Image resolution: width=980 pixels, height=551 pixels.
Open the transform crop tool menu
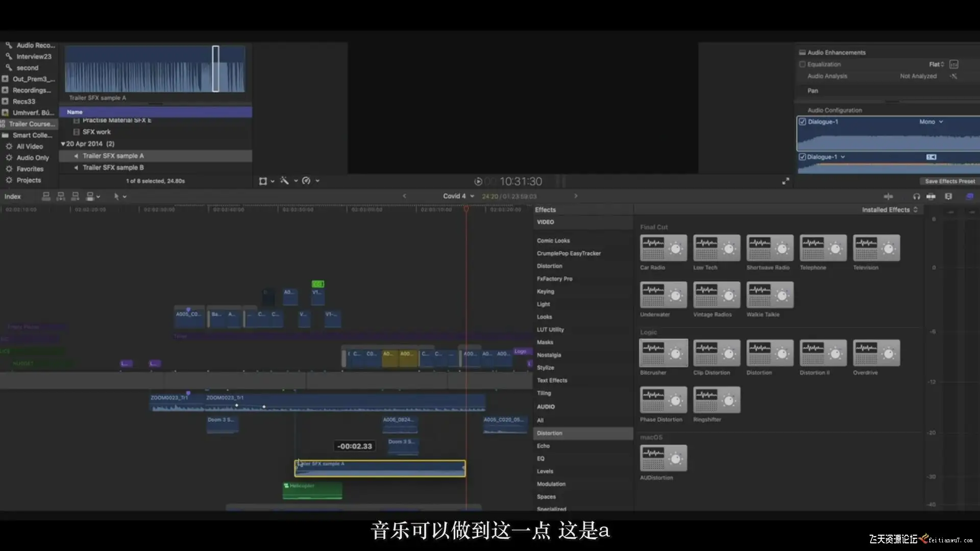coord(263,181)
